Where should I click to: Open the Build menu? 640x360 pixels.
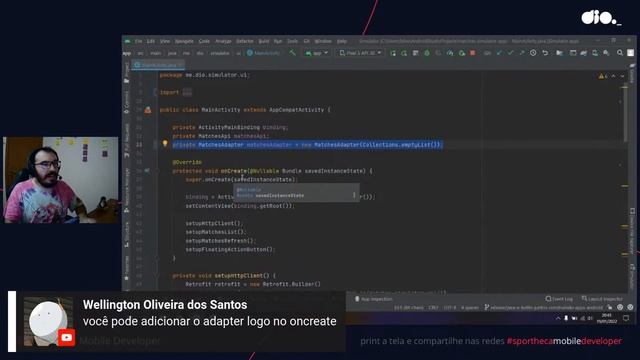point(264,41)
